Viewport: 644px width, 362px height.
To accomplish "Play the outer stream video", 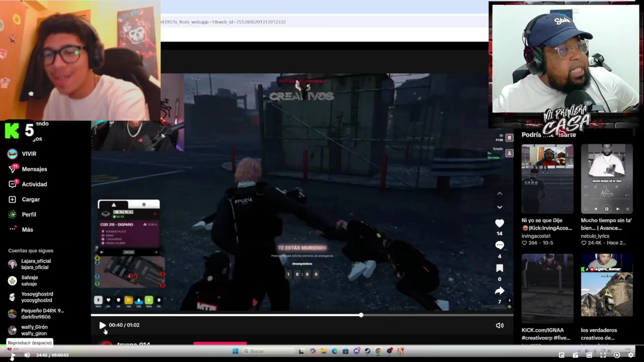I will (x=13, y=355).
